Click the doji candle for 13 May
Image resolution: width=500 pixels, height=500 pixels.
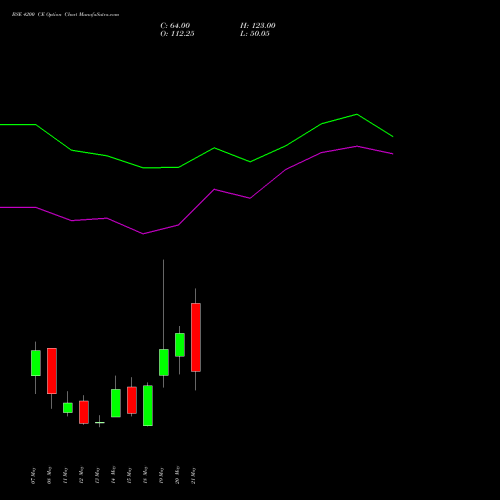coord(100,422)
